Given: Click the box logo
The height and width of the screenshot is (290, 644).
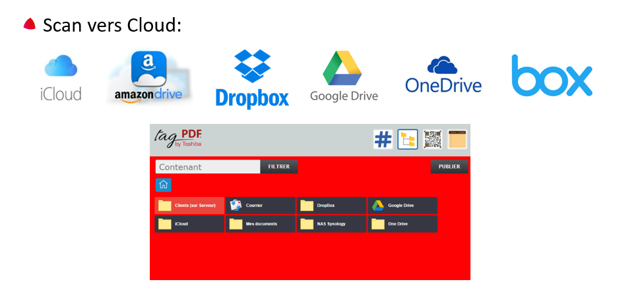Looking at the screenshot, I should (552, 76).
